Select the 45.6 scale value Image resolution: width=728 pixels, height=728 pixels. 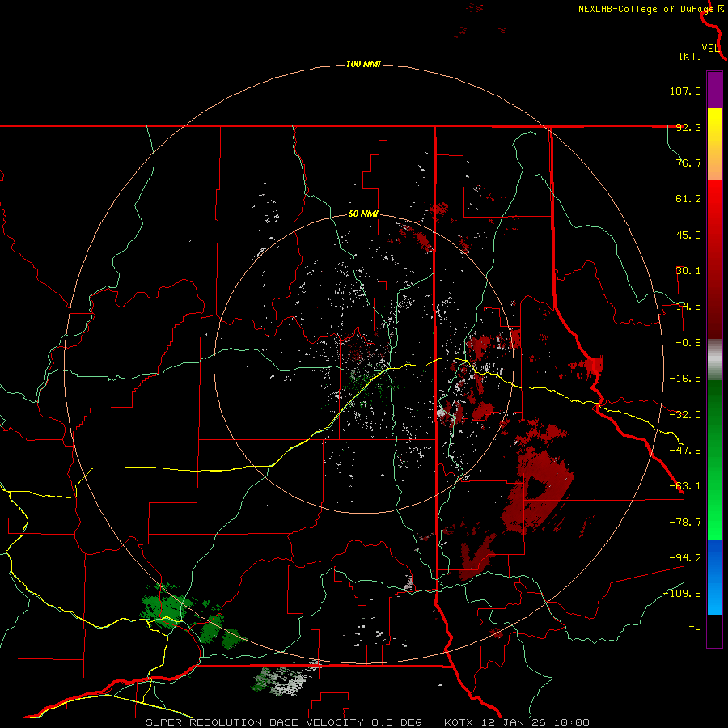tap(688, 235)
